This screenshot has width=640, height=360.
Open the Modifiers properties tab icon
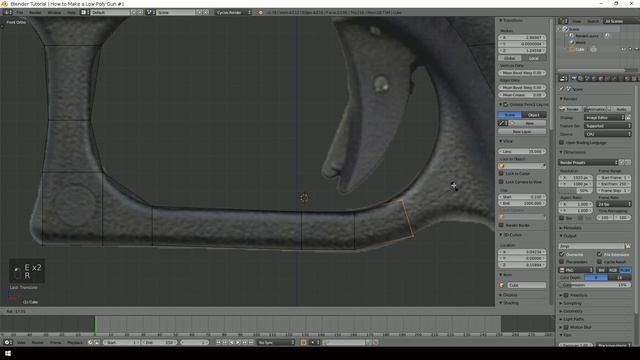coord(614,78)
